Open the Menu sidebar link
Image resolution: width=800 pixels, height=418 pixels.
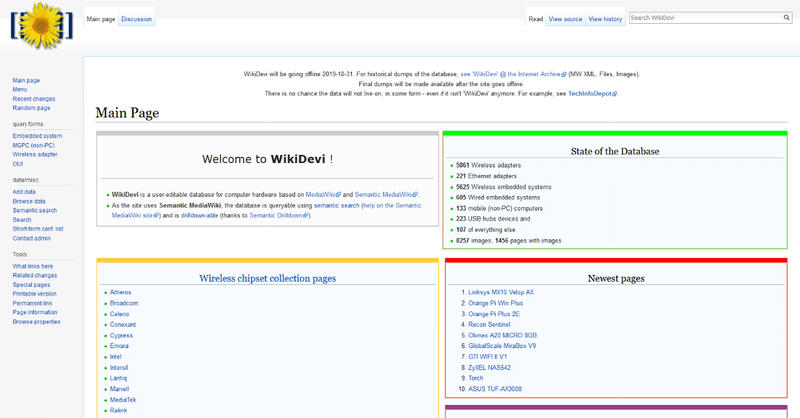20,89
